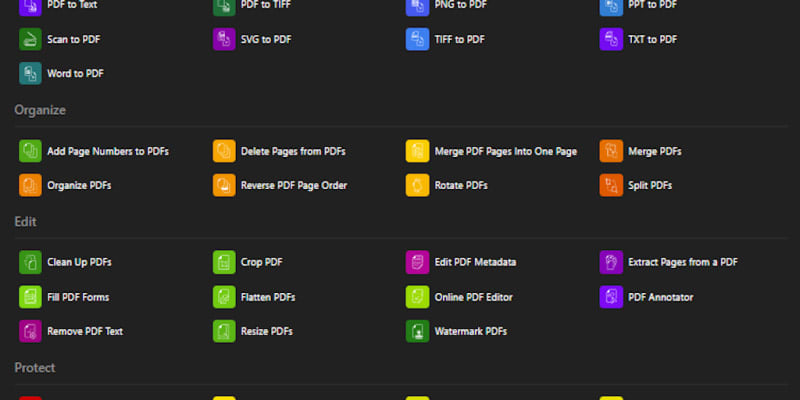Screen dimensions: 800x400
Task: Click the Rotate PDFs icon
Action: [417, 185]
